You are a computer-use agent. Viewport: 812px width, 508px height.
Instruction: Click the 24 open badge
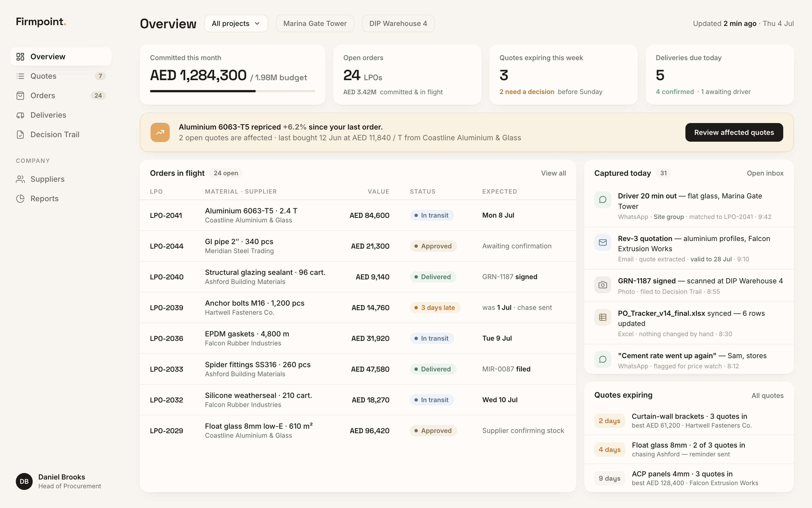(226, 173)
